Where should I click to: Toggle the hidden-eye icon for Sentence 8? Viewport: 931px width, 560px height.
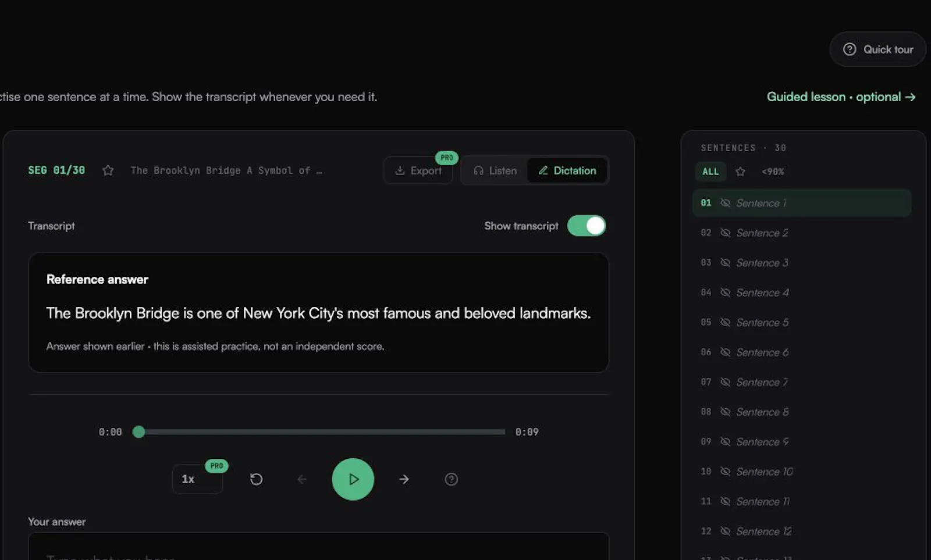coord(725,412)
